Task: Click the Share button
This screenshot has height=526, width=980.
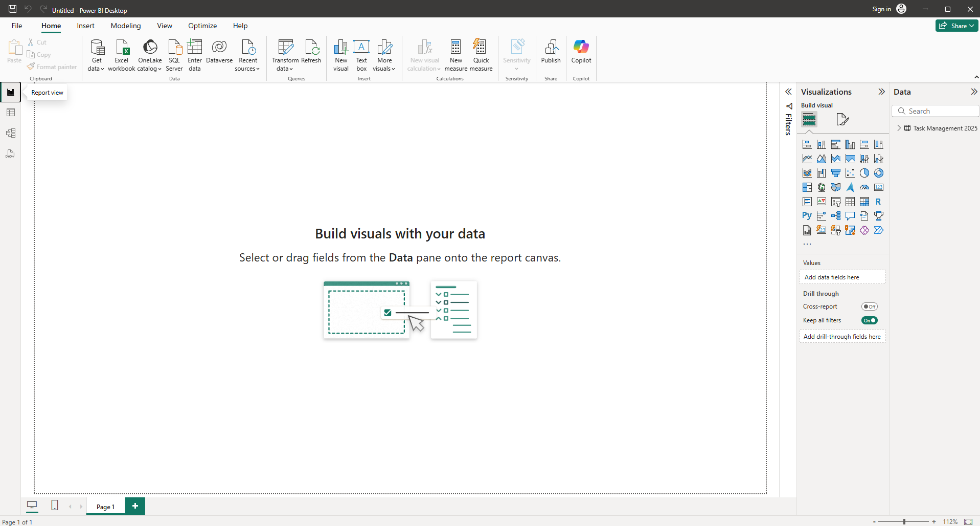Action: [x=956, y=26]
